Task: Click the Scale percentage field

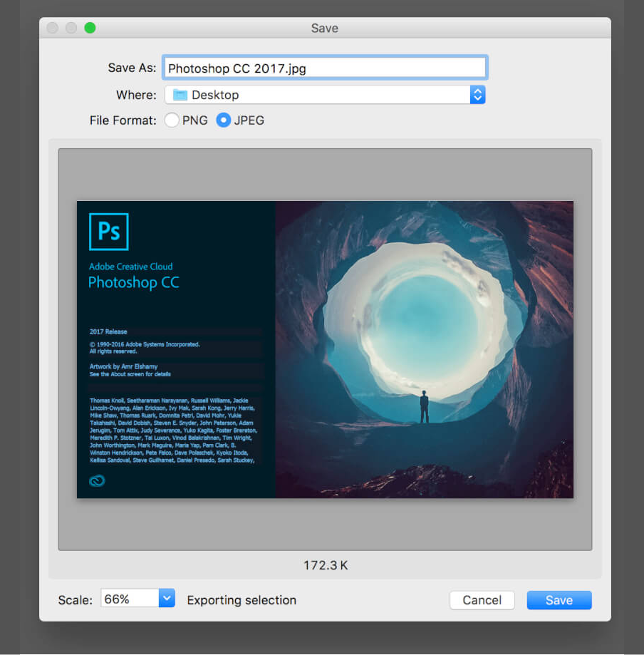Action: pyautogui.click(x=130, y=599)
